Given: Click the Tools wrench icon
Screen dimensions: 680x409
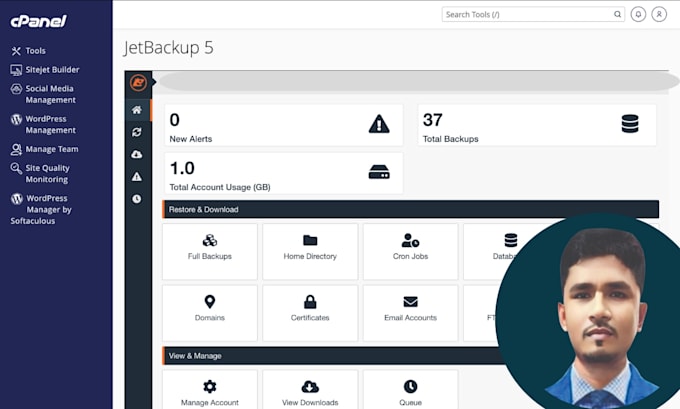Looking at the screenshot, I should point(16,51).
